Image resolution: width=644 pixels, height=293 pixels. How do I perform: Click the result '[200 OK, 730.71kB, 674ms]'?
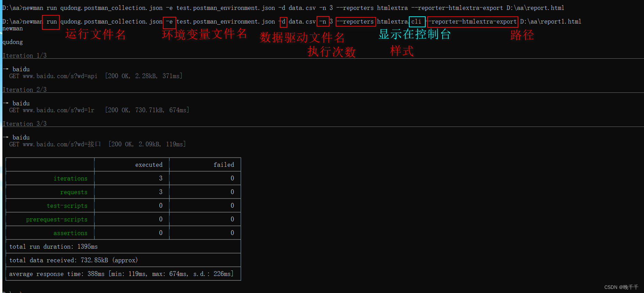[x=147, y=110]
